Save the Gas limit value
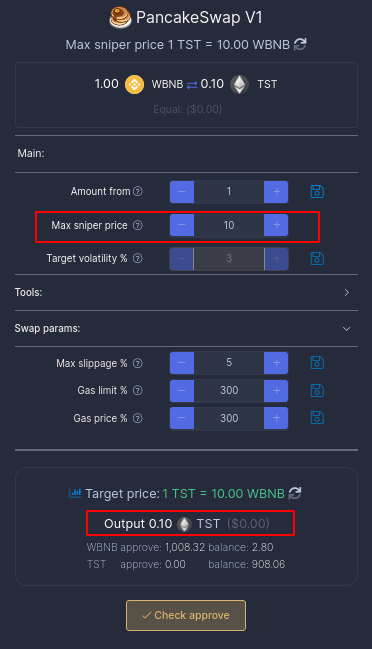 click(317, 390)
